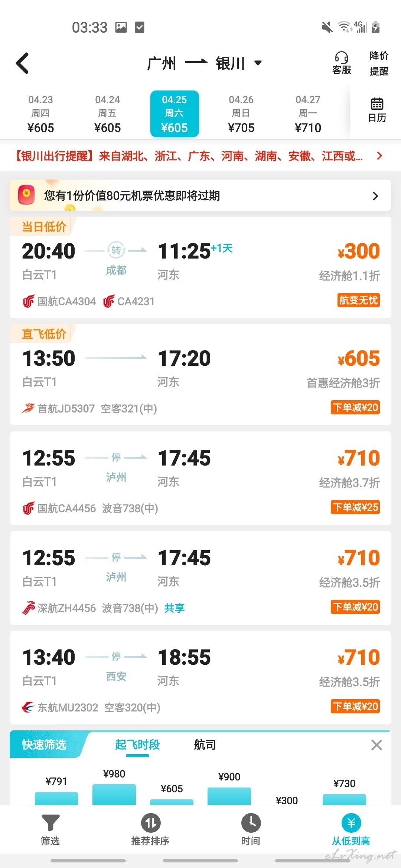The image size is (401, 868).
Task: Tap the yen low-to-high price icon
Action: click(x=351, y=823)
